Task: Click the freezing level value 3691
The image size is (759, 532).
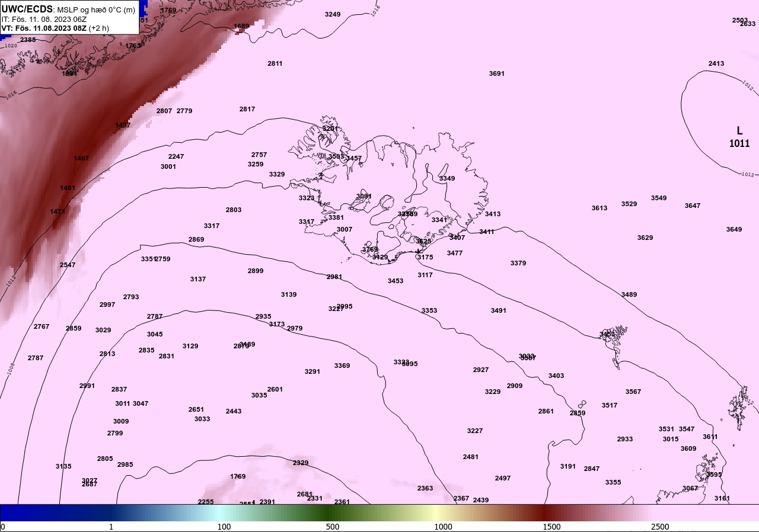Action: click(497, 73)
